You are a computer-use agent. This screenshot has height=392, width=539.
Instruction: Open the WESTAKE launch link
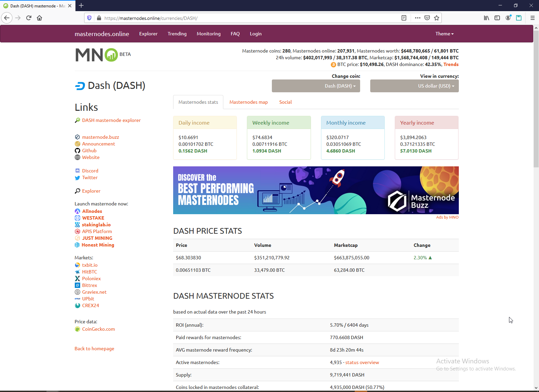(x=93, y=218)
